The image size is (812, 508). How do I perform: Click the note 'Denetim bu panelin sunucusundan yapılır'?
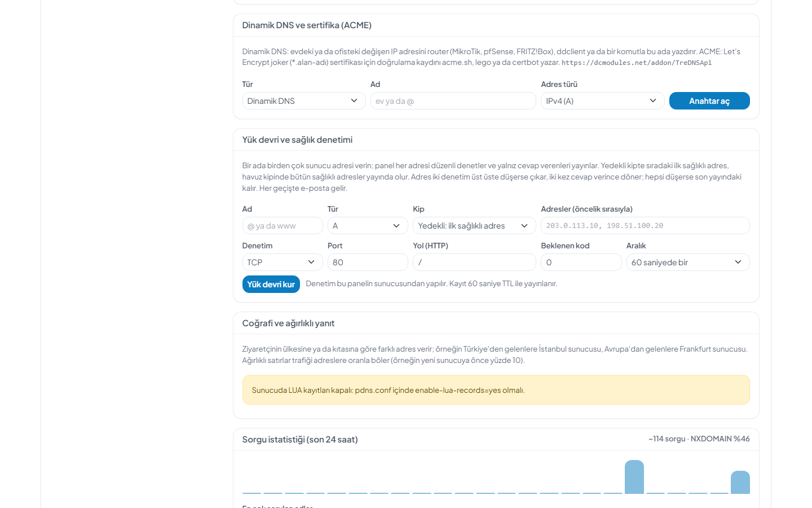click(x=376, y=284)
